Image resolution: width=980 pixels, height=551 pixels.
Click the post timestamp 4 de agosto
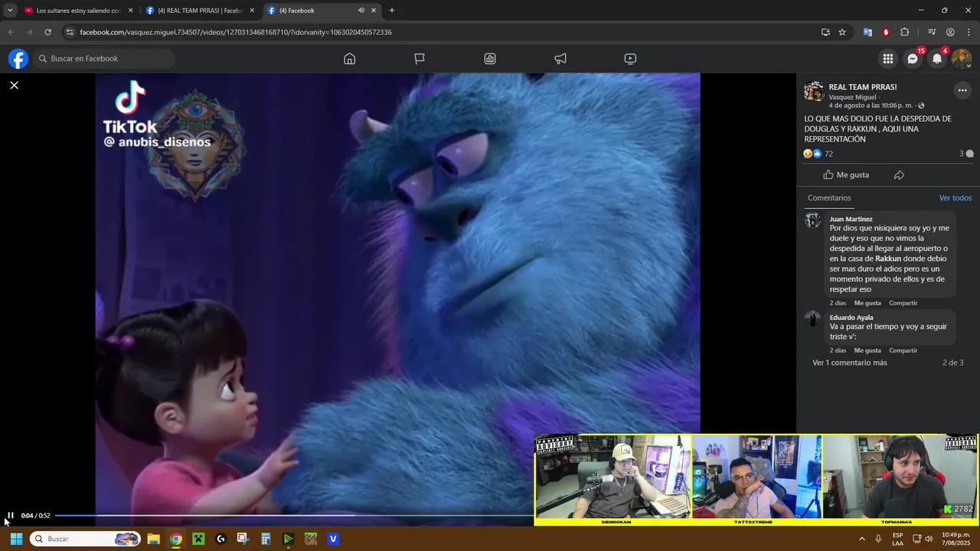(x=871, y=106)
